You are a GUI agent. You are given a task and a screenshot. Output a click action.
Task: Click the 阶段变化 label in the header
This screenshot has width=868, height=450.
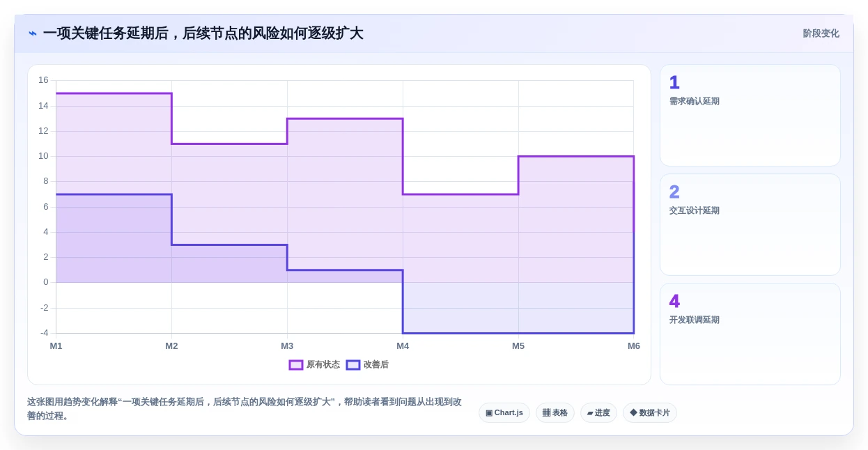pyautogui.click(x=821, y=33)
